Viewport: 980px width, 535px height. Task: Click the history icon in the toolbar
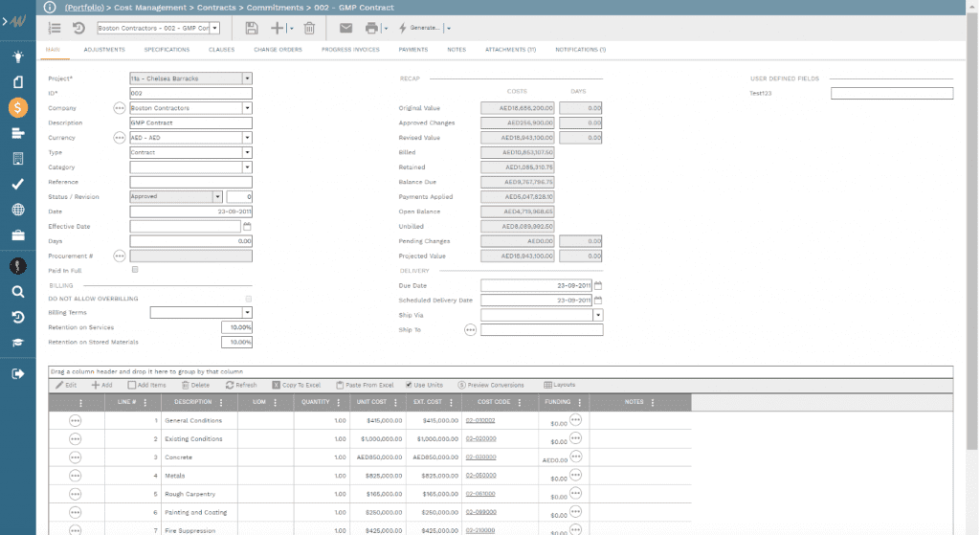pos(78,28)
